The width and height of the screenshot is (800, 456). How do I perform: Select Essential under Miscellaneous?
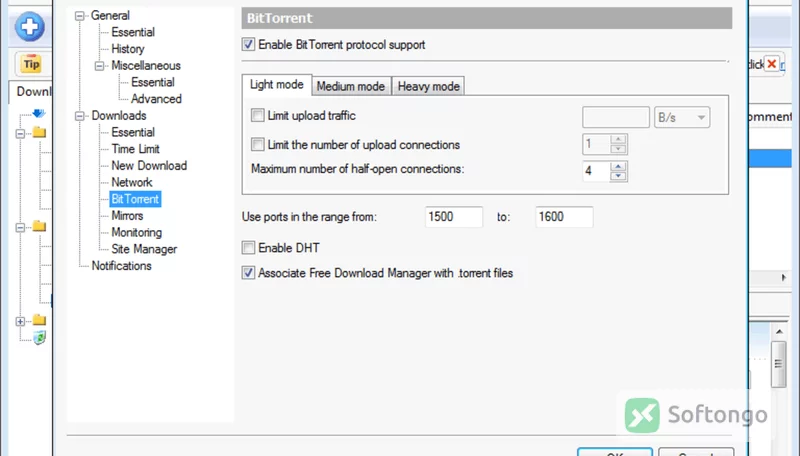coord(153,82)
